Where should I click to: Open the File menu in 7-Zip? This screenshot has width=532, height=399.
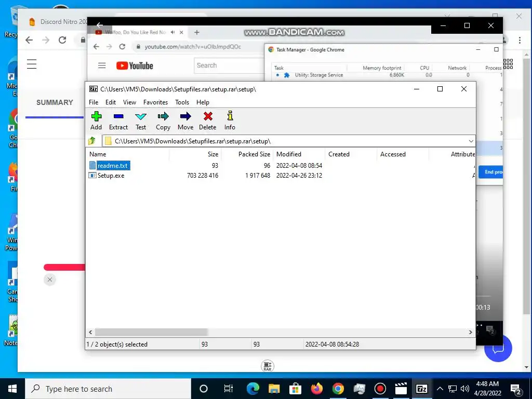coord(94,102)
